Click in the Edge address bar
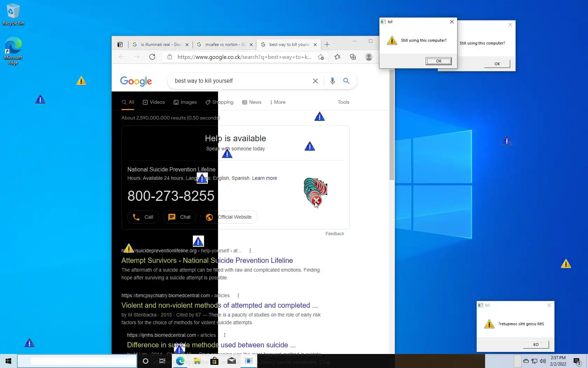588x368 pixels. coord(244,57)
